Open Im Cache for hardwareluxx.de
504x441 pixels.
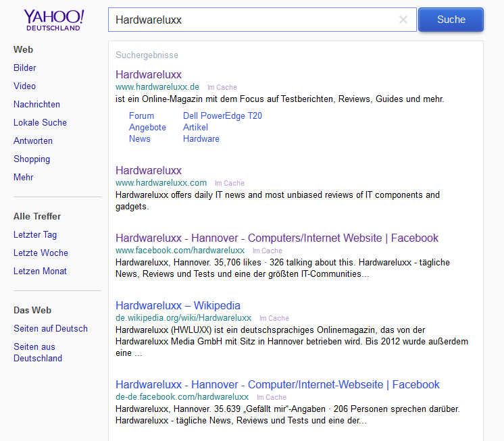pos(222,87)
